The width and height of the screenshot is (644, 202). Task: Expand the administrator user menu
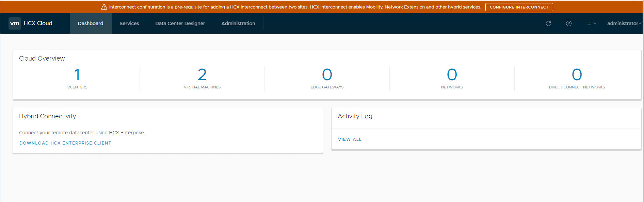624,23
